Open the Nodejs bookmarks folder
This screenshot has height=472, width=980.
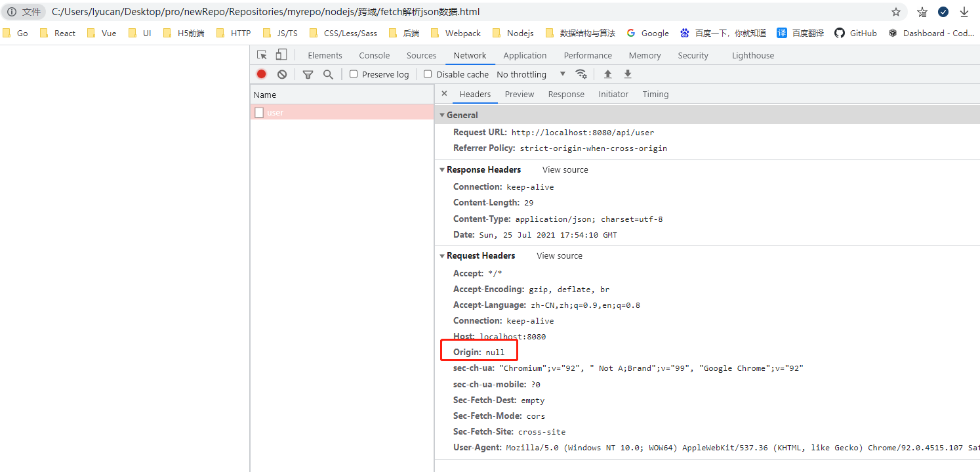click(513, 33)
